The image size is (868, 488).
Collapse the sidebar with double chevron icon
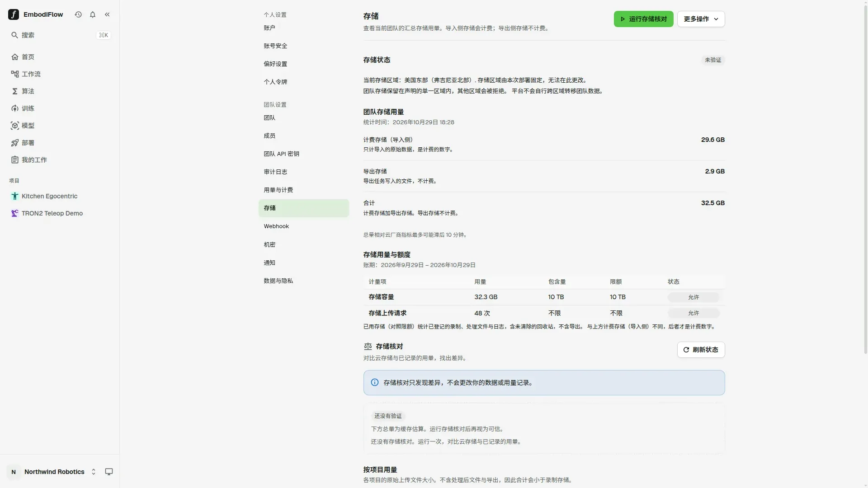[107, 14]
